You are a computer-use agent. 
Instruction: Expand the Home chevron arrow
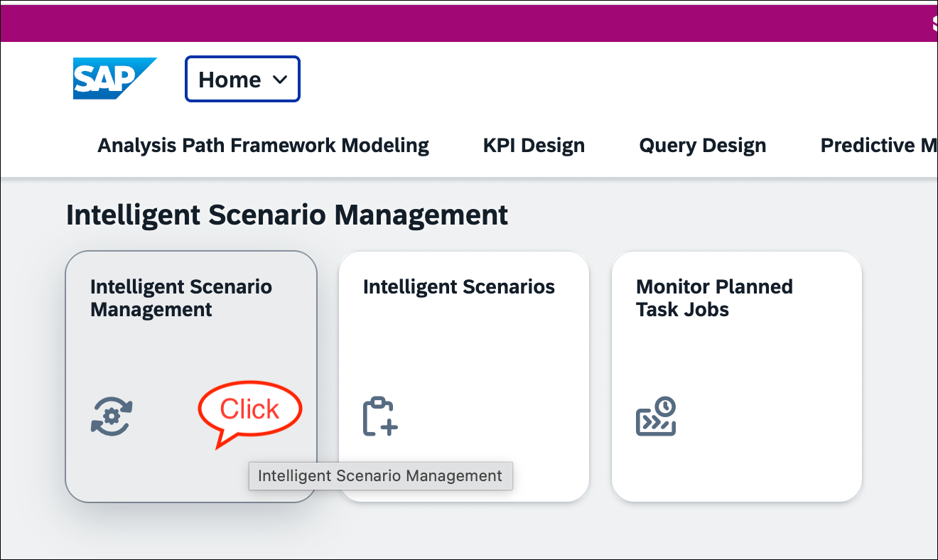pyautogui.click(x=280, y=80)
